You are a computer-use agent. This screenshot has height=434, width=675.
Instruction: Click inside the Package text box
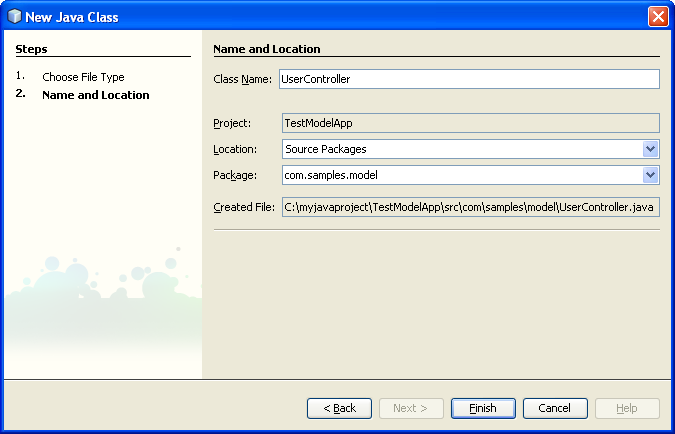[x=460, y=175]
